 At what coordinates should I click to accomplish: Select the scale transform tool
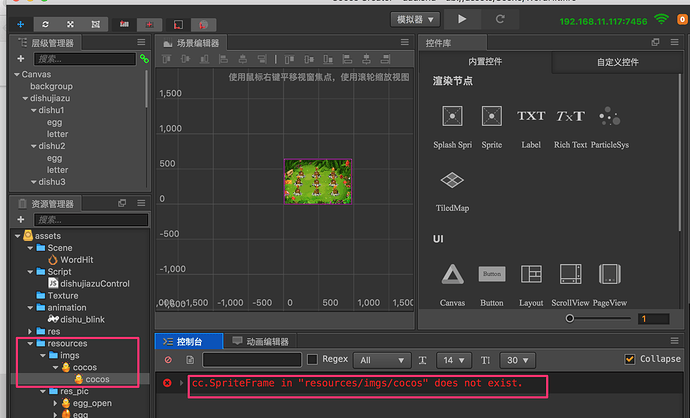click(x=70, y=24)
